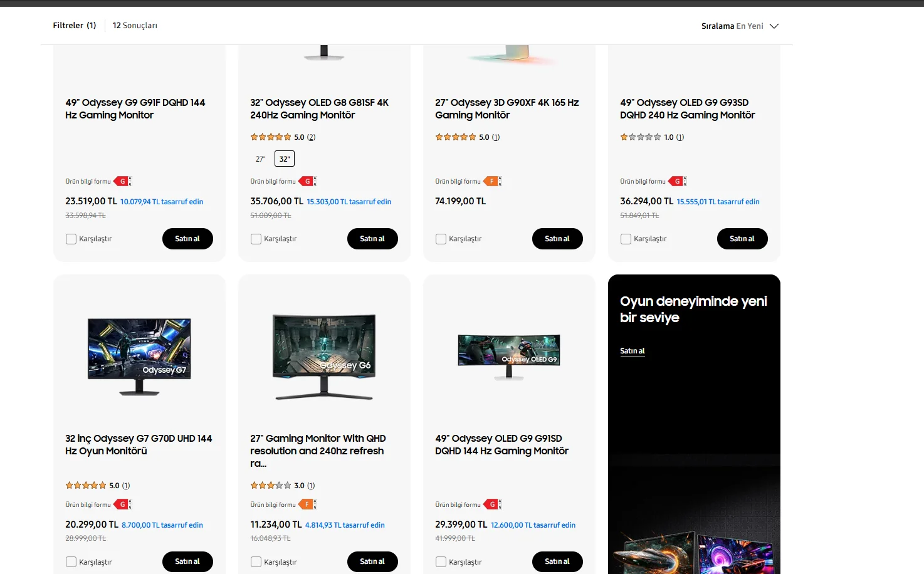924x574 pixels.
Task: Open the Odyssey OLED G9 ultrawide product image
Action: [x=509, y=357]
